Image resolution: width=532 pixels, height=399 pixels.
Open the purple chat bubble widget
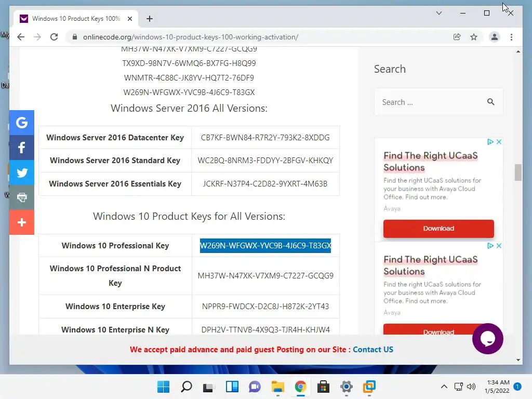pos(487,339)
